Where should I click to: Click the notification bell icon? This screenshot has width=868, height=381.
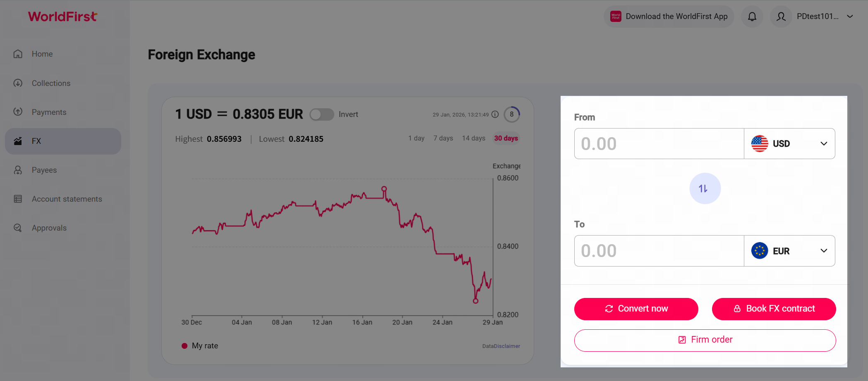tap(752, 17)
